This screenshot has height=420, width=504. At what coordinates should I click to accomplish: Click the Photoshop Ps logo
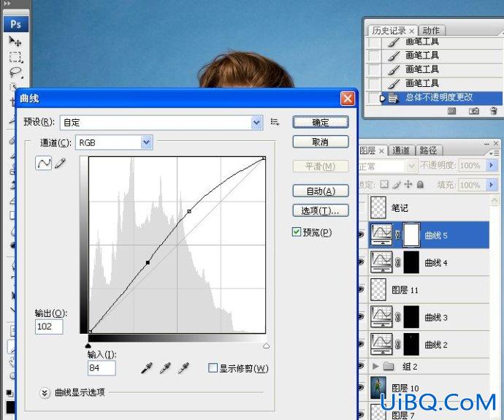tap(16, 24)
